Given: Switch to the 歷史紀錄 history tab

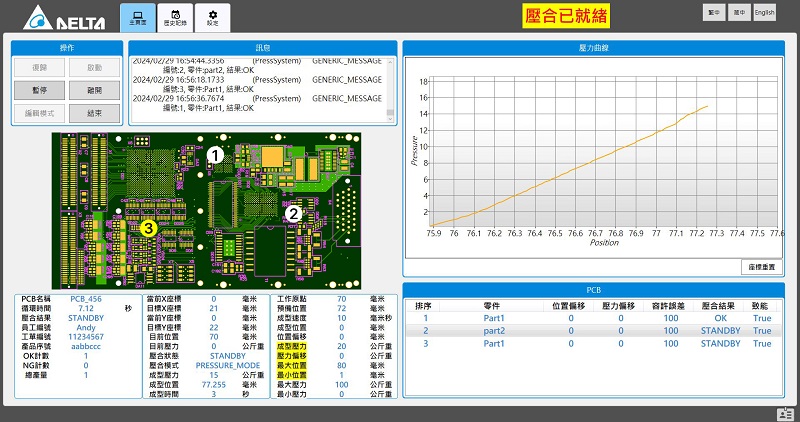Looking at the screenshot, I should tap(176, 17).
